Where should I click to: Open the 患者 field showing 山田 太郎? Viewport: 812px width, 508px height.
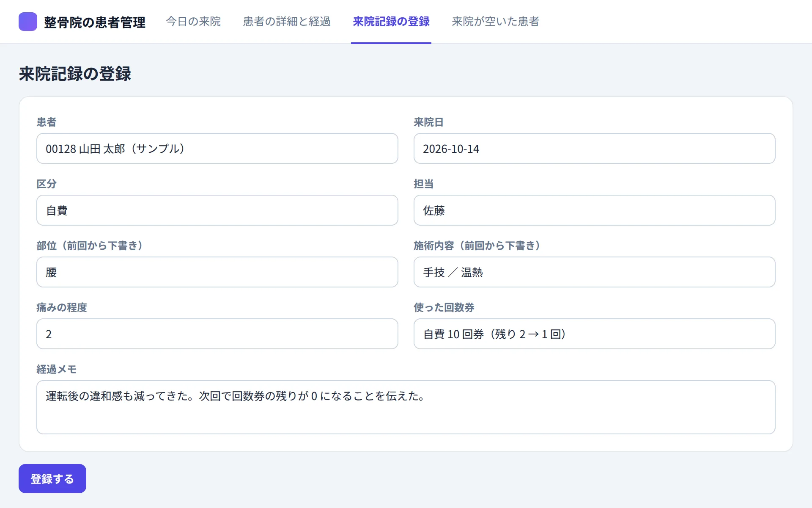point(217,149)
